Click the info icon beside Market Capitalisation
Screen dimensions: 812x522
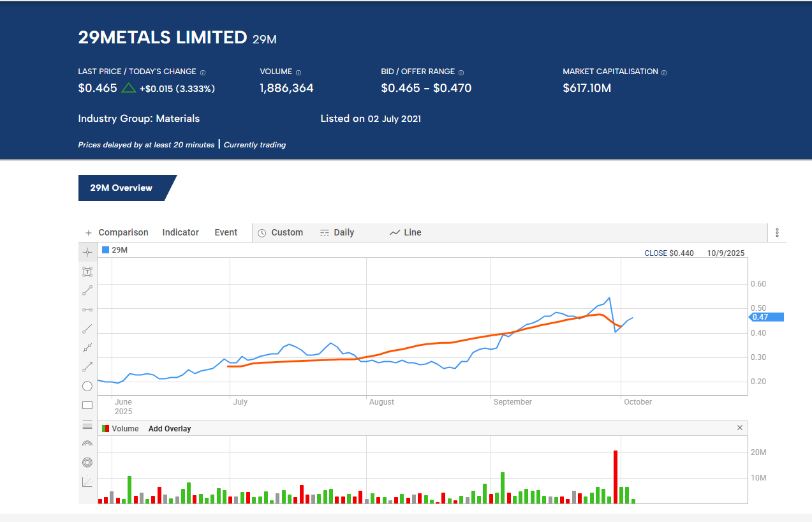click(x=664, y=72)
